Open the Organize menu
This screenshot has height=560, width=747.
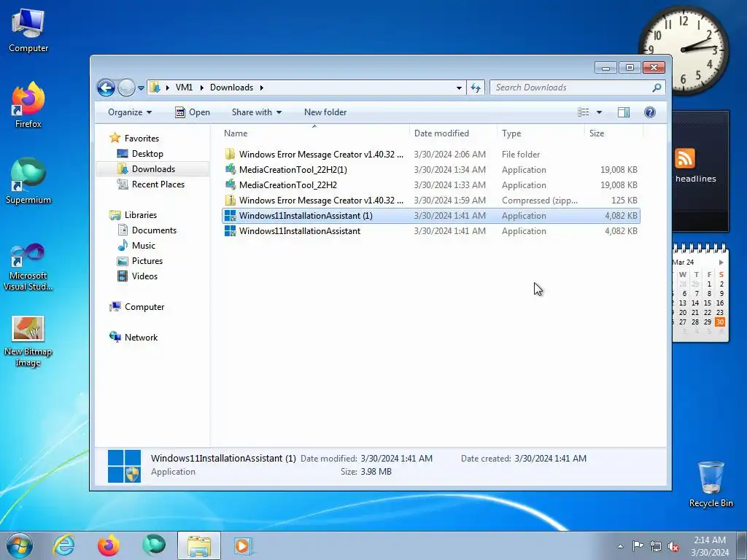[x=130, y=112]
